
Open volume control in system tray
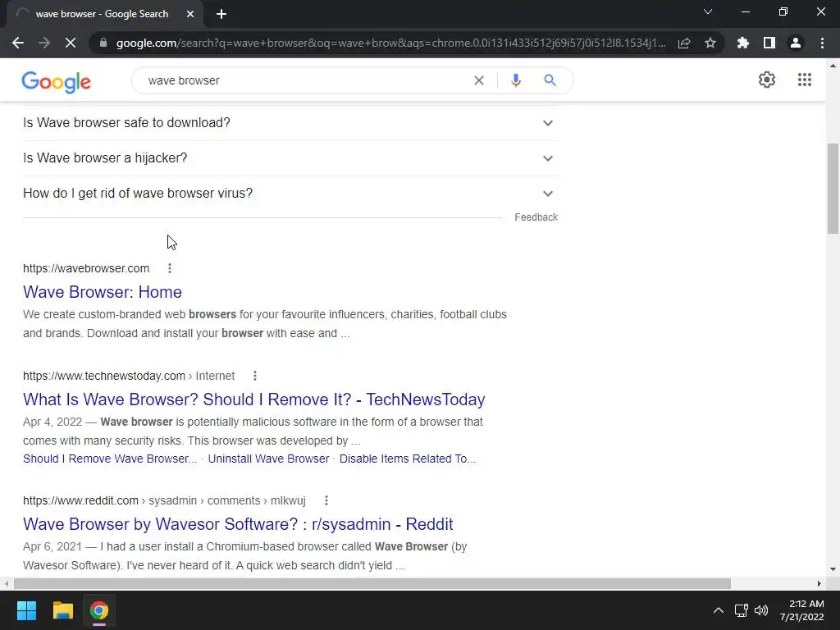pos(761,610)
